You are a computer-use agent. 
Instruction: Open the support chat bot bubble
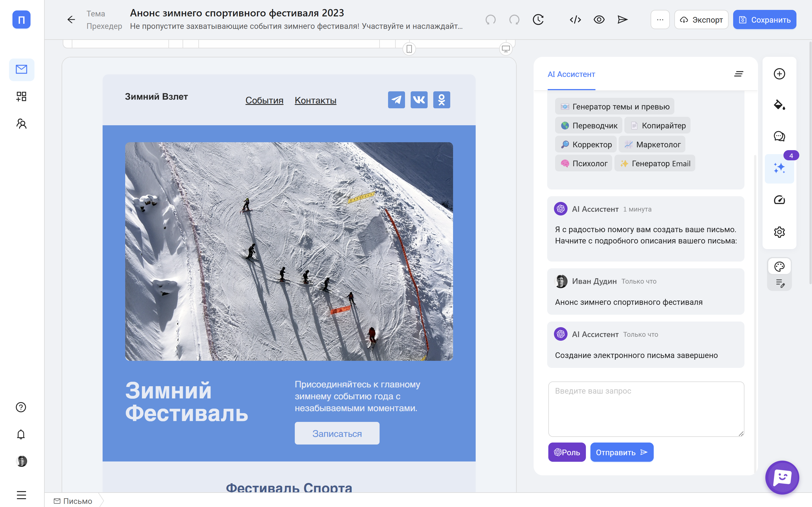(x=782, y=478)
